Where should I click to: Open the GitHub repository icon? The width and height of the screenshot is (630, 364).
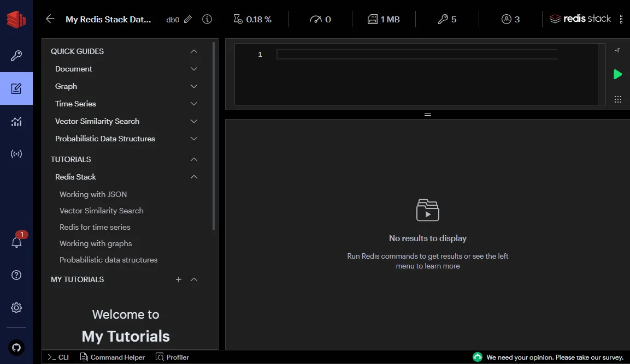pyautogui.click(x=16, y=347)
